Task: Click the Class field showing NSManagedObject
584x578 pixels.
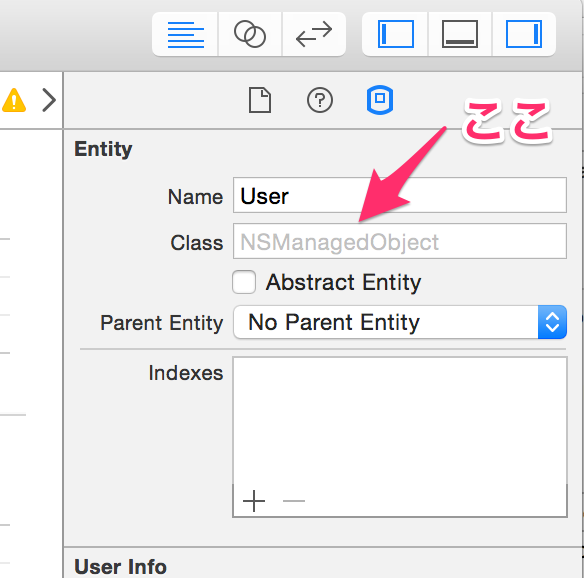Action: pos(400,241)
